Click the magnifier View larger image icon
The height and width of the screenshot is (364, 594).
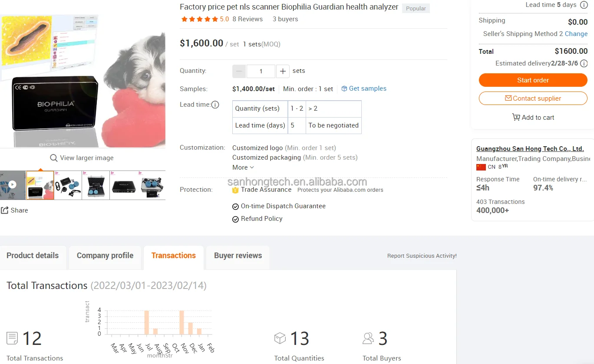coord(54,158)
